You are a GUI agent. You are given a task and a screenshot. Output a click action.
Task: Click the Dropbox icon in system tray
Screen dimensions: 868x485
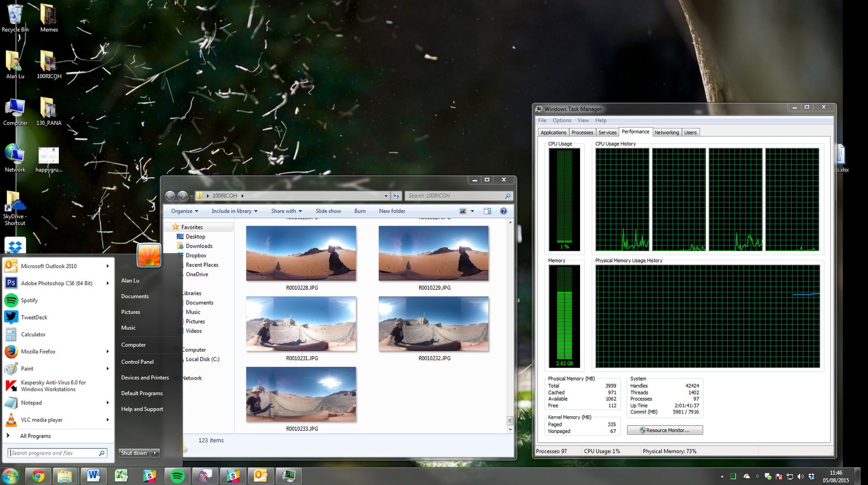(x=811, y=476)
